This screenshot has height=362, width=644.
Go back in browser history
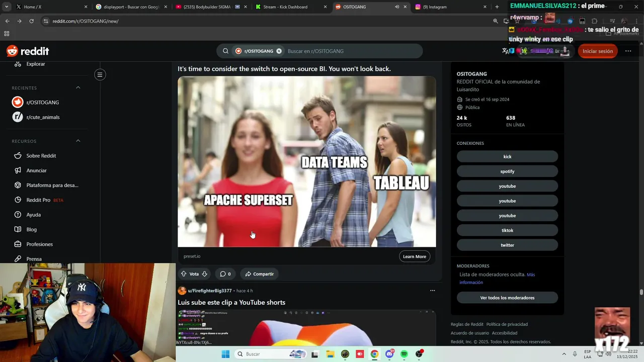click(7, 21)
